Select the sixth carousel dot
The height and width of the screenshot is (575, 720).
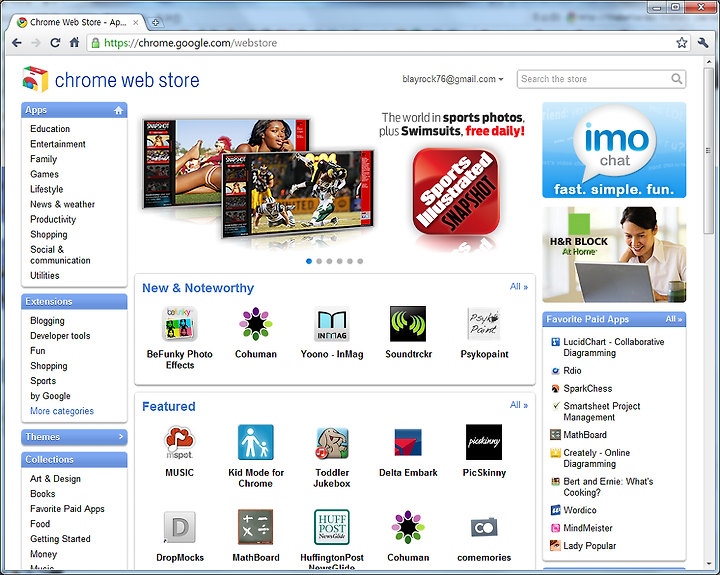coord(360,261)
